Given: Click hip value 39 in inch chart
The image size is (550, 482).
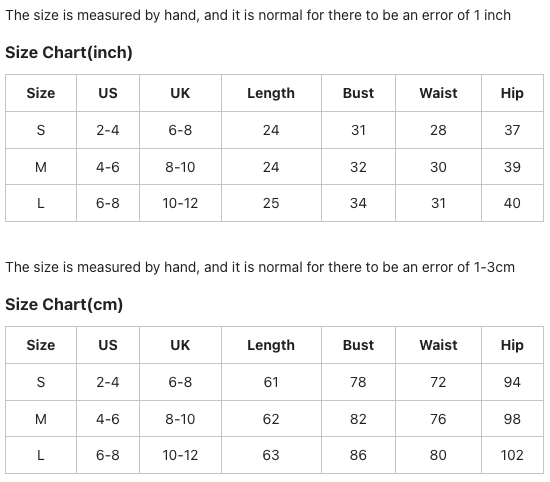Looking at the screenshot, I should (x=512, y=167).
